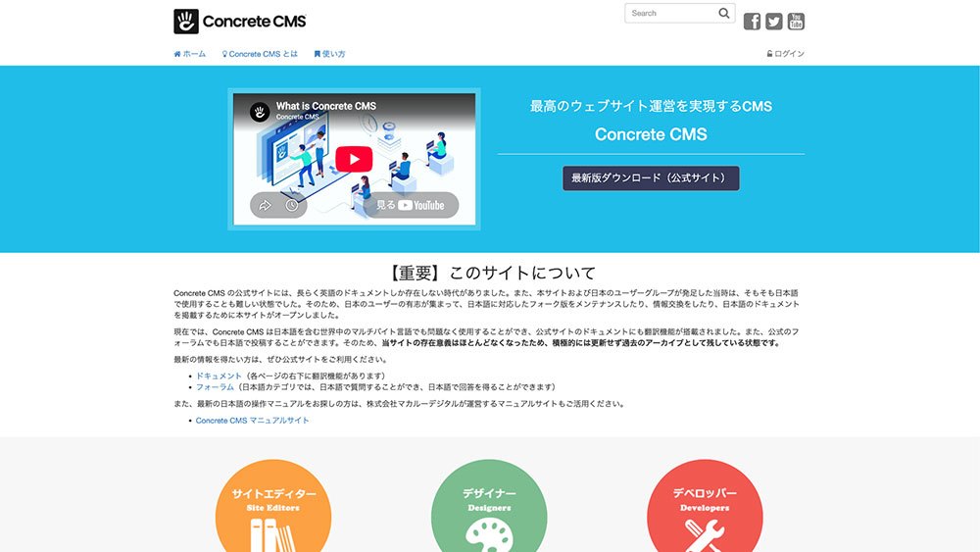
Task: Select the サイトエディター orange circle
Action: click(x=273, y=506)
